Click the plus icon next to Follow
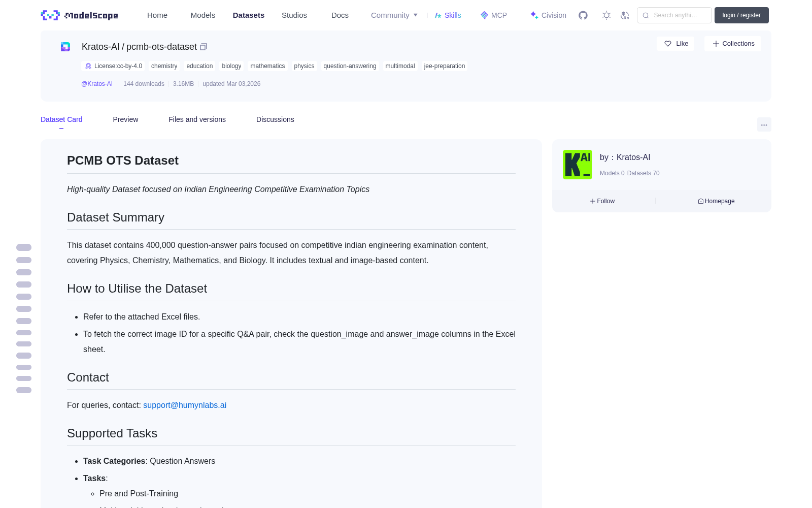The image size is (812, 508). (x=593, y=201)
